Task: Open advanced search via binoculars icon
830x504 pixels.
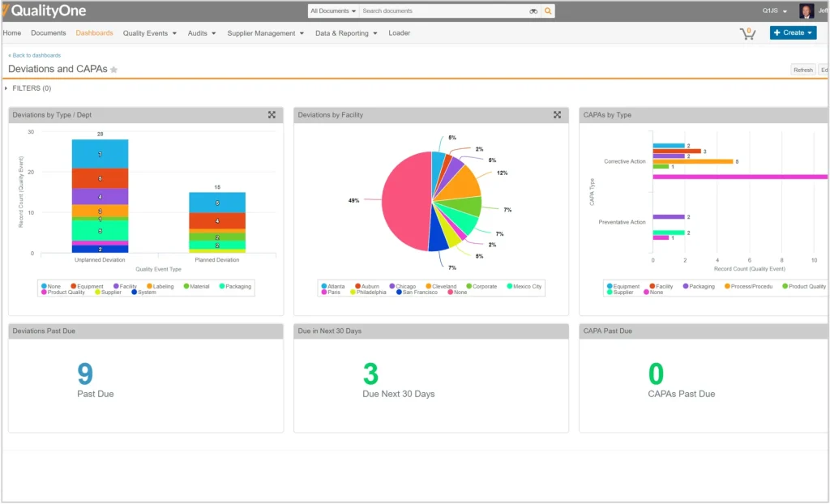Action: (533, 11)
